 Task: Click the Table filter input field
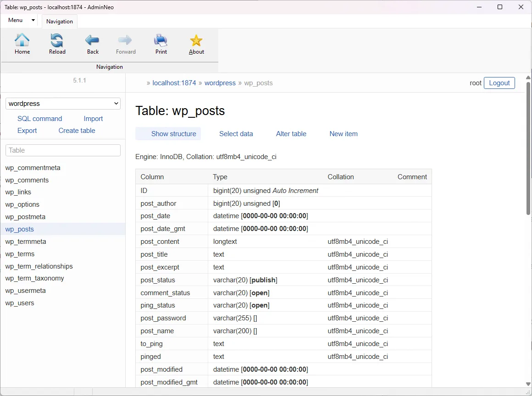coord(62,150)
